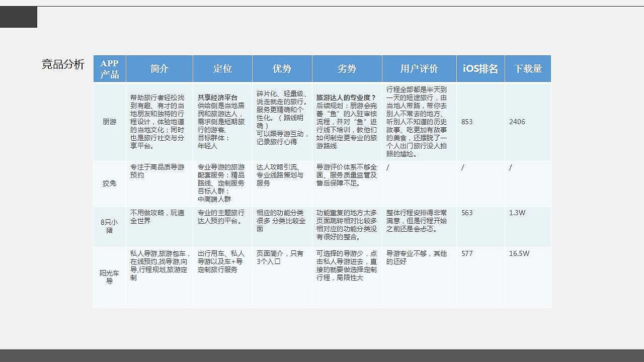Click the 劣势 column header

pyautogui.click(x=347, y=69)
